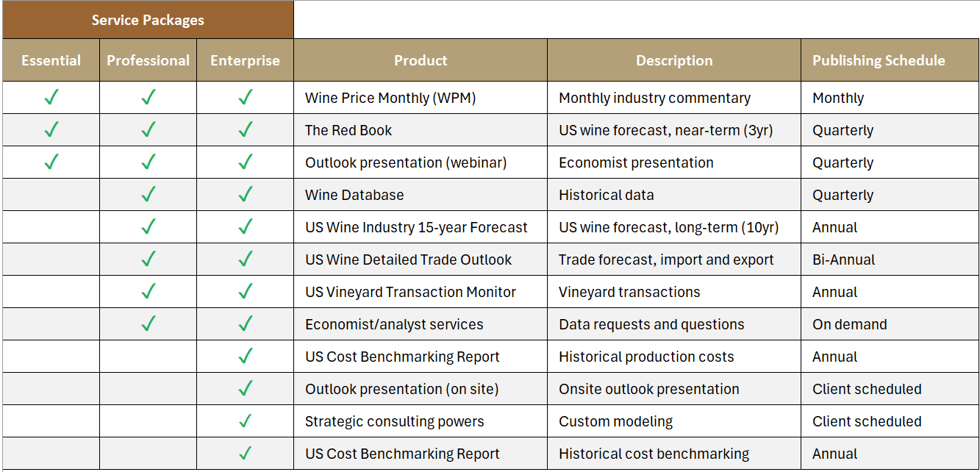
Task: Click Enterprise checkmark for Outlook presentation (on site)
Action: click(x=246, y=388)
